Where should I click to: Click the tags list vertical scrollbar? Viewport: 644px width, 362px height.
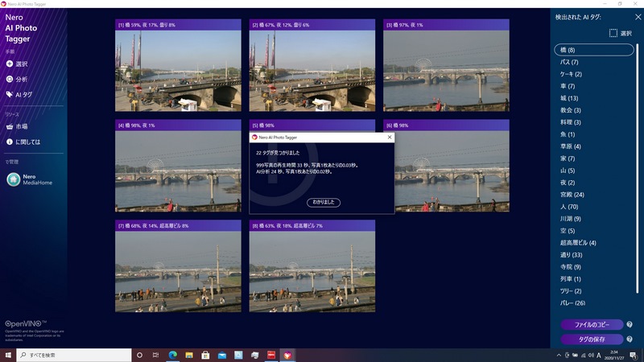click(638, 168)
